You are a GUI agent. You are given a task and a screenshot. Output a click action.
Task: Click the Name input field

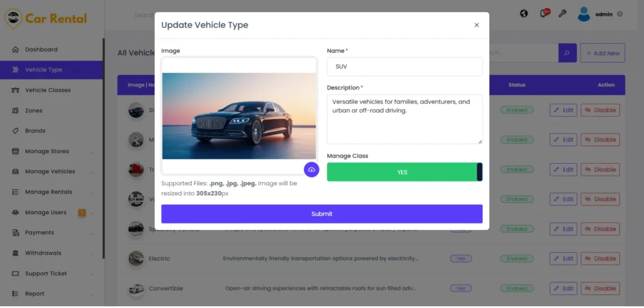(404, 67)
